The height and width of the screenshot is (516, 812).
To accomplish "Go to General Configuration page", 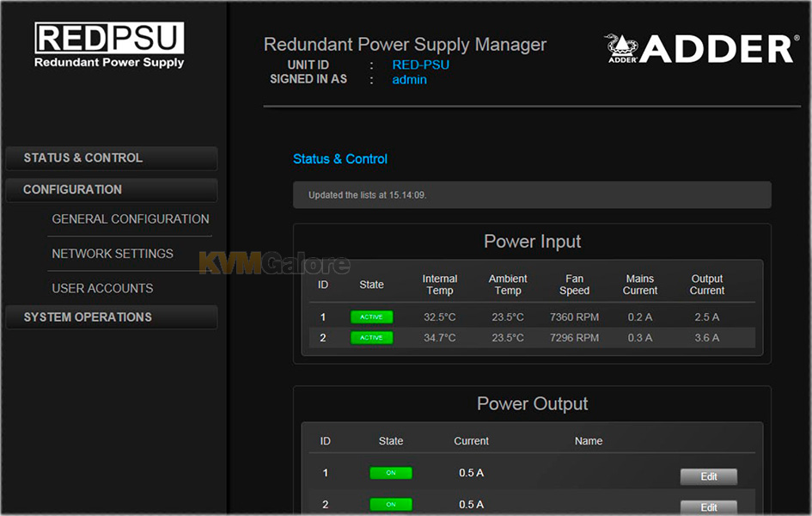I will pyautogui.click(x=131, y=219).
